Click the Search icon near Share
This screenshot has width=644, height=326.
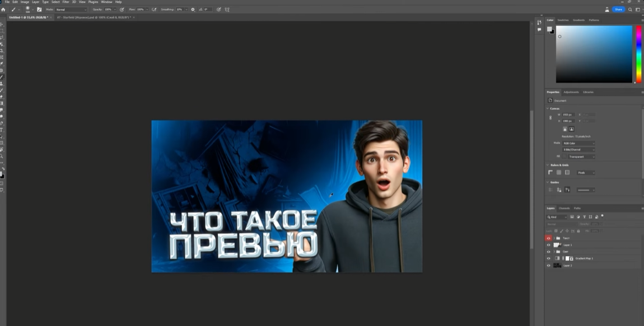[630, 10]
